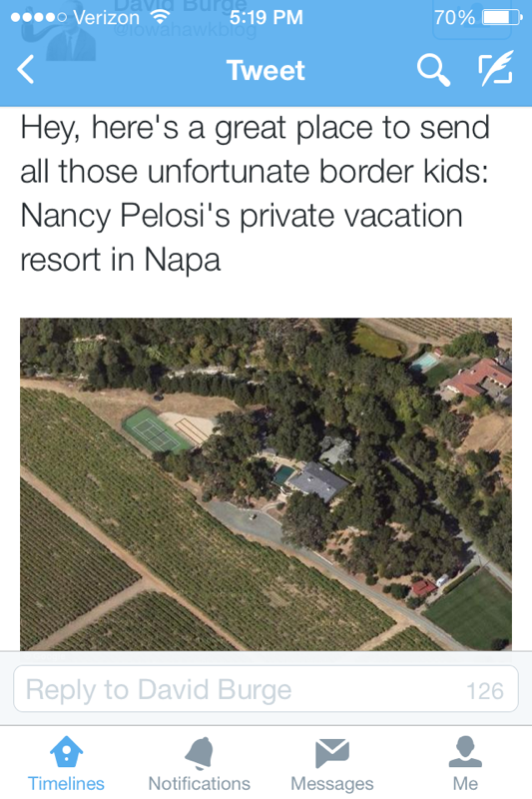Tap the compose tweet quill icon
This screenshot has width=532, height=799.
[x=495, y=68]
